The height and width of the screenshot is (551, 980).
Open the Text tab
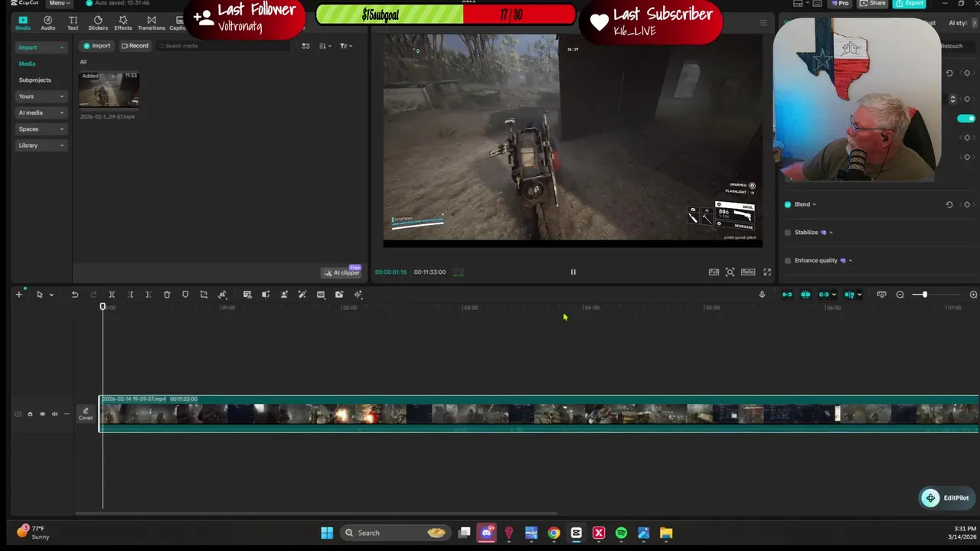73,23
